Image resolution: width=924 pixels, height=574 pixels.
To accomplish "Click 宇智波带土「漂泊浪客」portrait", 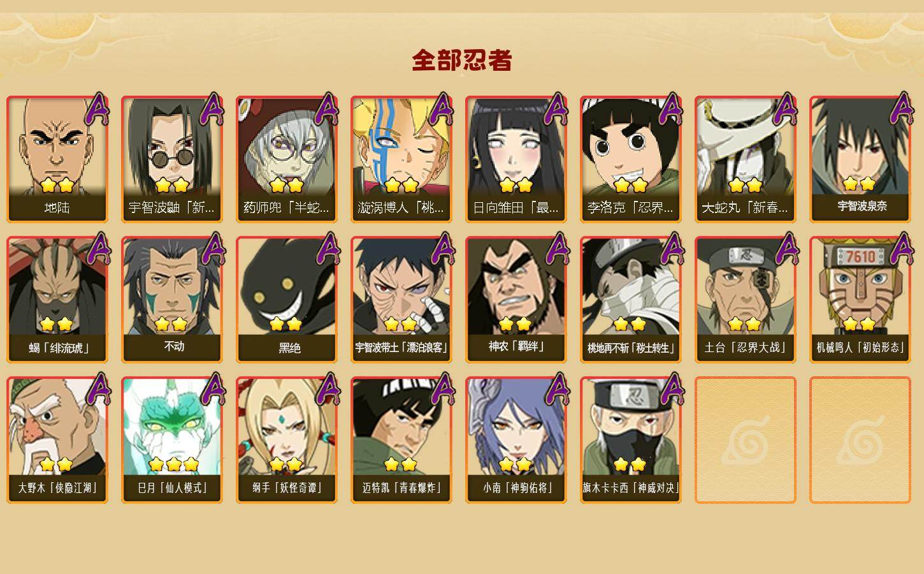I will coord(401,299).
